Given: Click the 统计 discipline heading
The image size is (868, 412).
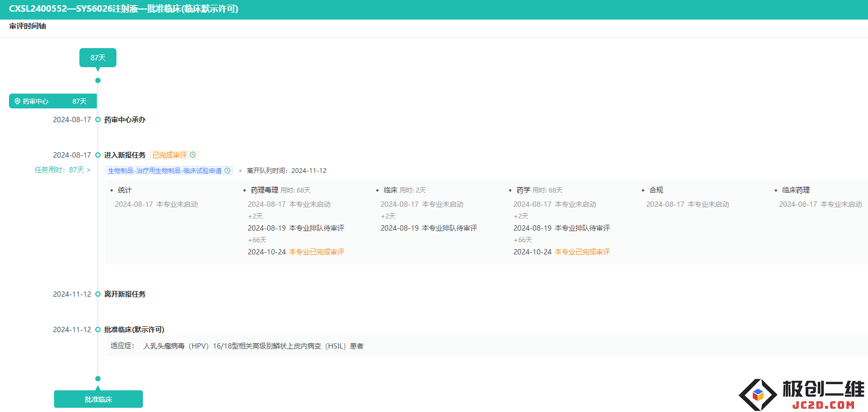Looking at the screenshot, I should coord(125,190).
